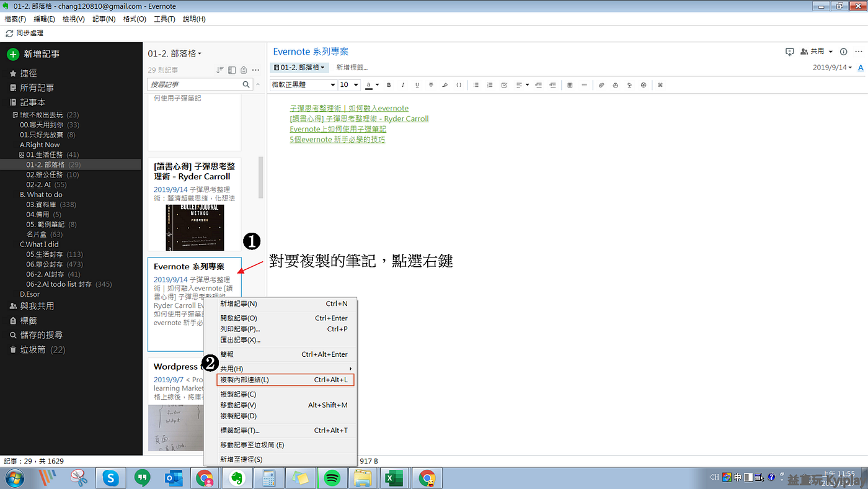Open the note list more options ellipsis

pyautogui.click(x=255, y=70)
